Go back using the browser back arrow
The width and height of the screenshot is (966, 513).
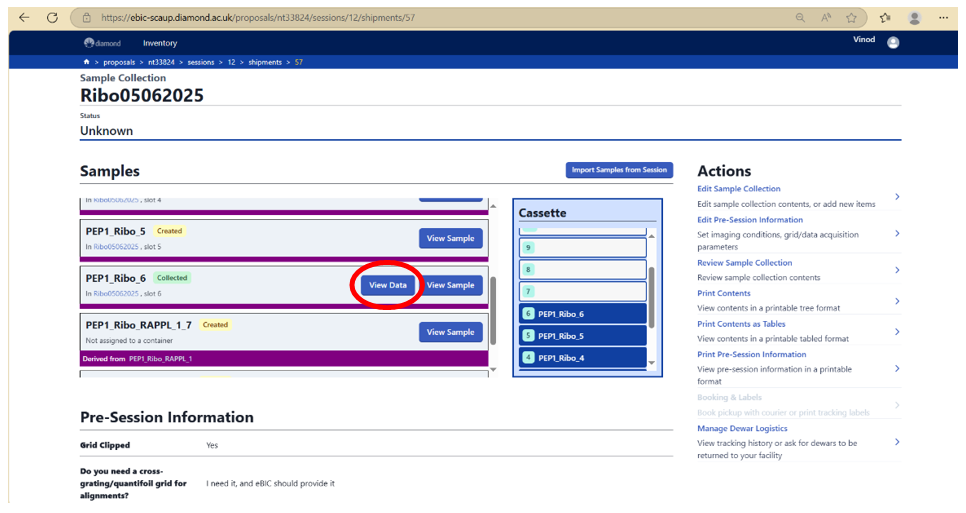pos(24,18)
